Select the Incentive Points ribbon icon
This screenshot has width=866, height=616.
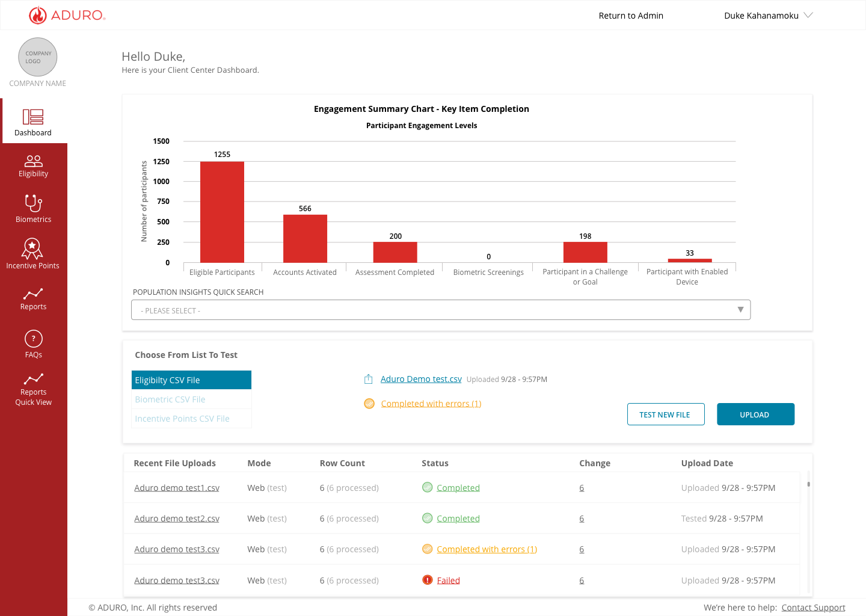(x=32, y=248)
